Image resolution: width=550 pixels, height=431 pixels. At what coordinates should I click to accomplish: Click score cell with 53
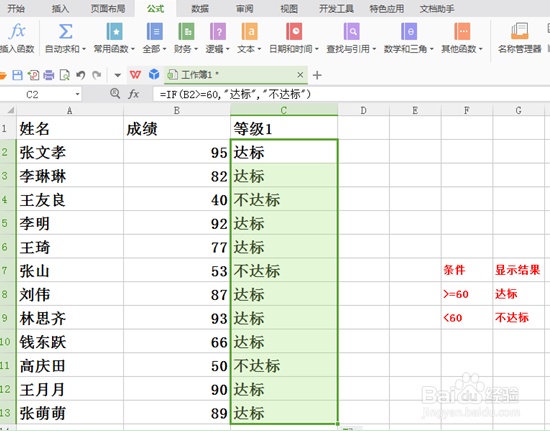[177, 270]
